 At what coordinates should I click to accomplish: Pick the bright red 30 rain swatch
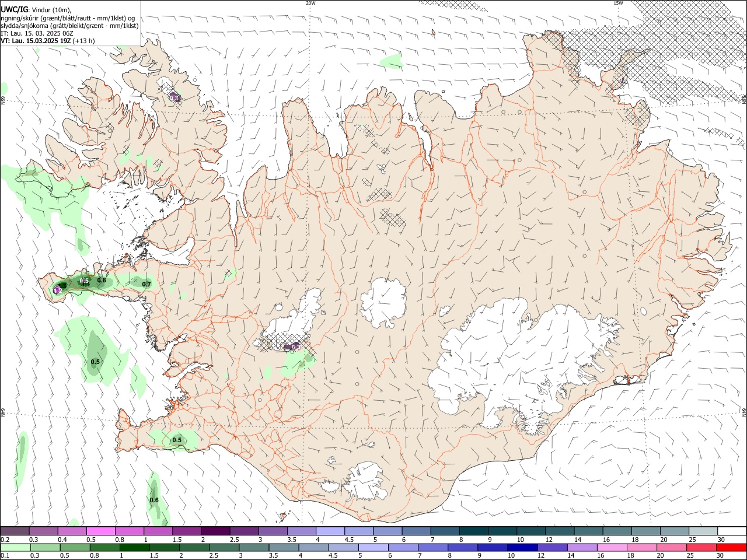pyautogui.click(x=731, y=547)
